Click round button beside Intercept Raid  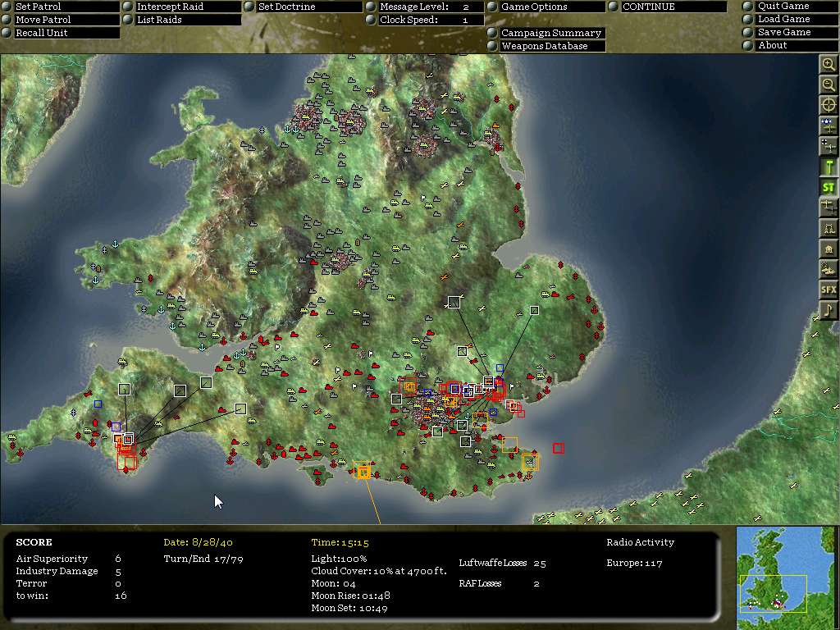tap(128, 7)
